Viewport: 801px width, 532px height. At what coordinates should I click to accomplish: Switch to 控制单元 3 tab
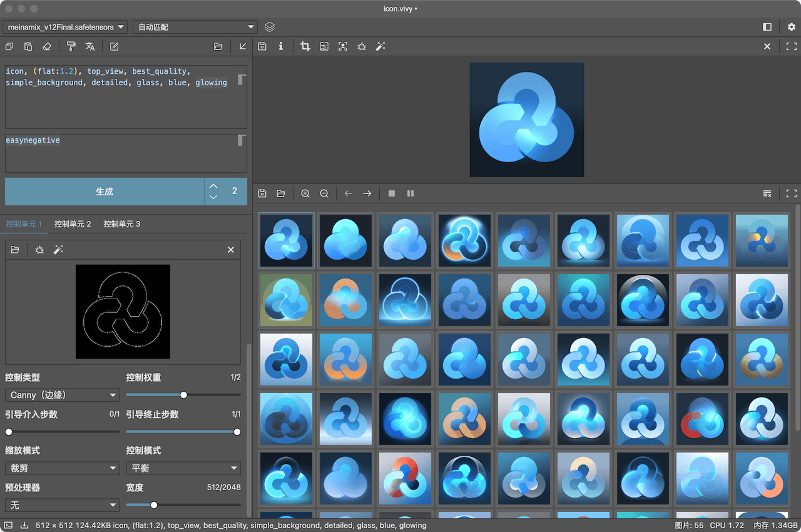(122, 223)
